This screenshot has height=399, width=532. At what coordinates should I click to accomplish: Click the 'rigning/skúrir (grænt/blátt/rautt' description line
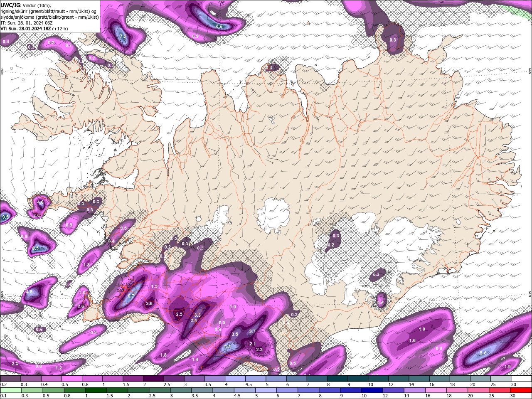point(49,11)
